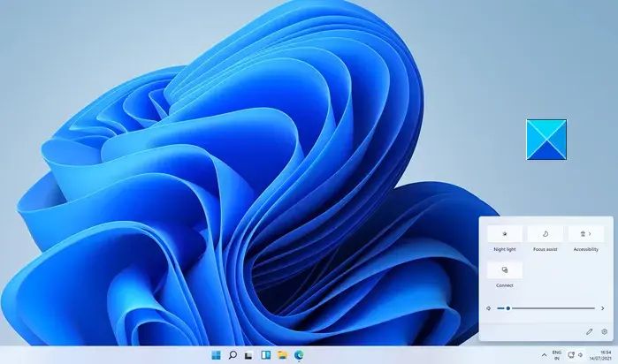Expand the Accessibility options chevron
Image resolution: width=618 pixels, height=364 pixels.
tap(591, 234)
